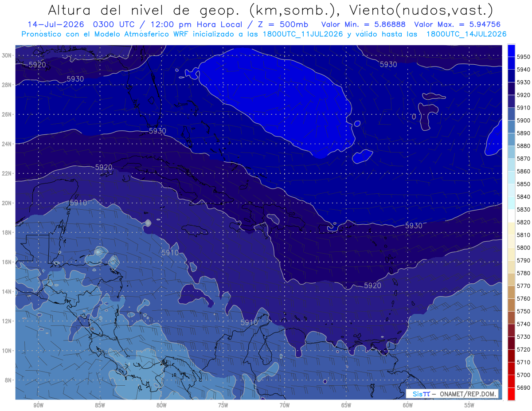Click the 20N latitude axis label
This screenshot has width=532, height=411.
tap(7, 203)
